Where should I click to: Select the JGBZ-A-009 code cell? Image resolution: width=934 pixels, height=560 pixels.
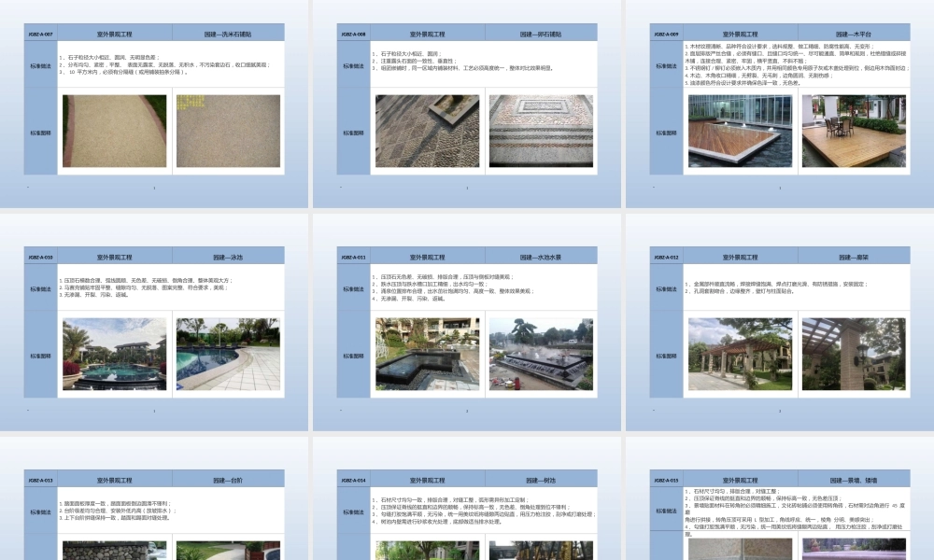[x=666, y=34]
